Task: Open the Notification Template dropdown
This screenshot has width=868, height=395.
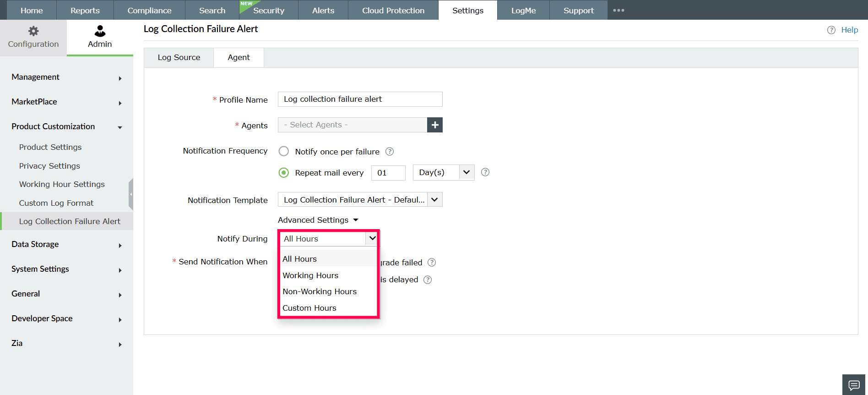Action: tap(360, 200)
